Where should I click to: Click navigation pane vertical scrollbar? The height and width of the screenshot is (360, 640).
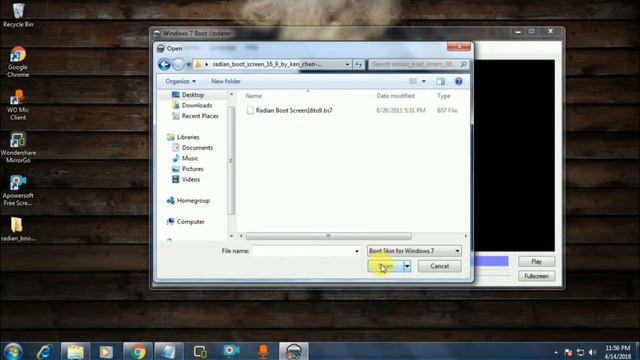tap(231, 160)
